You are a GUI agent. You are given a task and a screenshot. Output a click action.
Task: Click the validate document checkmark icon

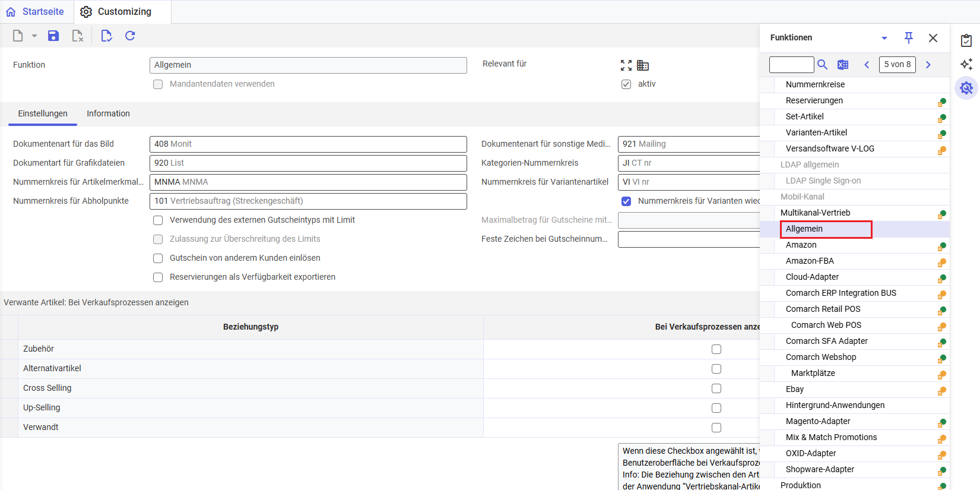pos(106,36)
